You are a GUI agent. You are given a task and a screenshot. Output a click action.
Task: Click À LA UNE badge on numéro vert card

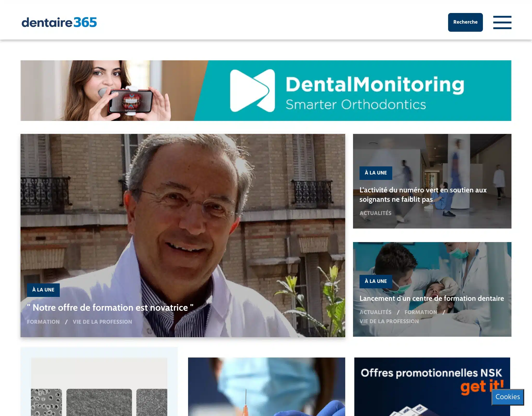(376, 173)
